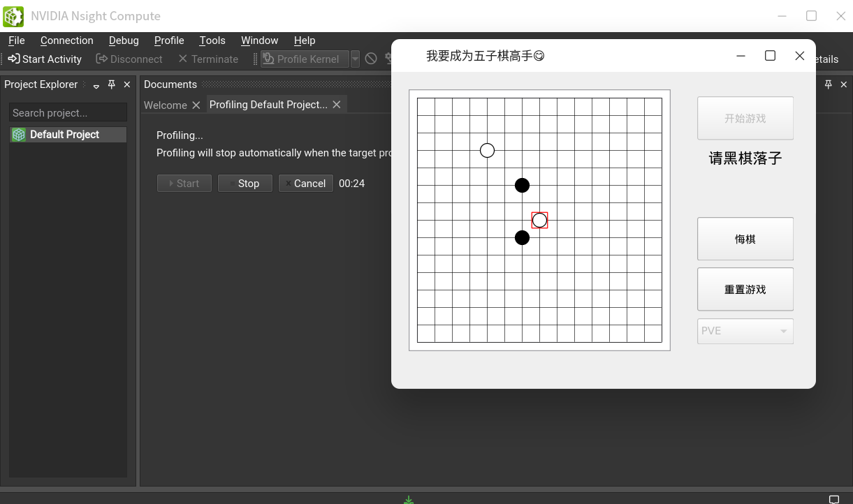853x504 pixels.
Task: Switch to the Welcome tab
Action: click(166, 105)
